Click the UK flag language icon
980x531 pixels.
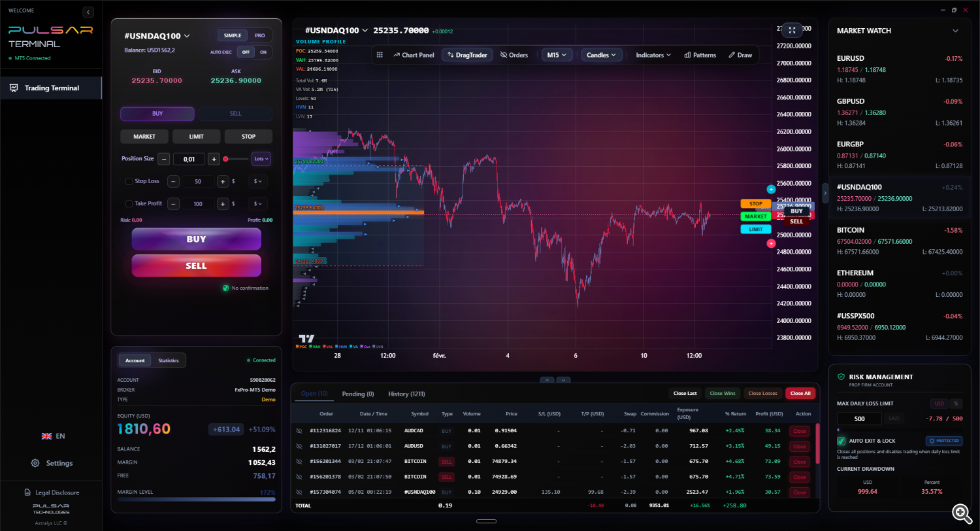tap(47, 436)
